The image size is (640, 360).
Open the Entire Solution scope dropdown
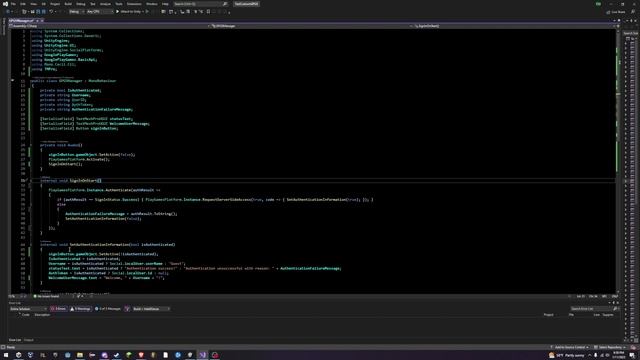[x=28, y=309]
